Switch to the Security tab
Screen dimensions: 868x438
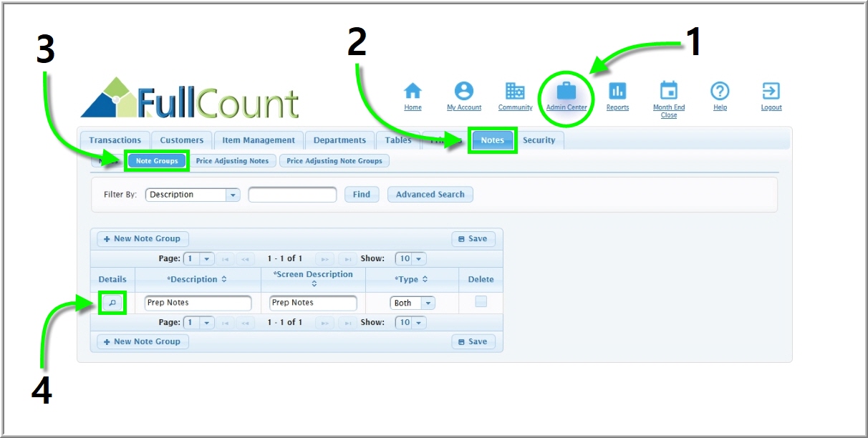[539, 140]
